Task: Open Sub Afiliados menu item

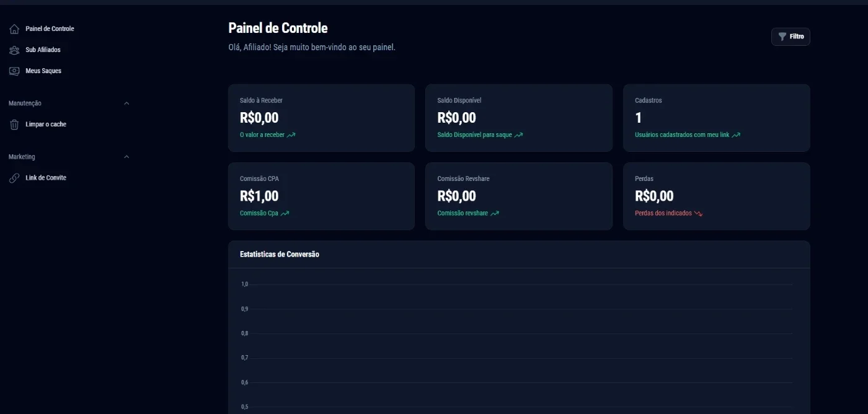Action: pyautogui.click(x=43, y=50)
